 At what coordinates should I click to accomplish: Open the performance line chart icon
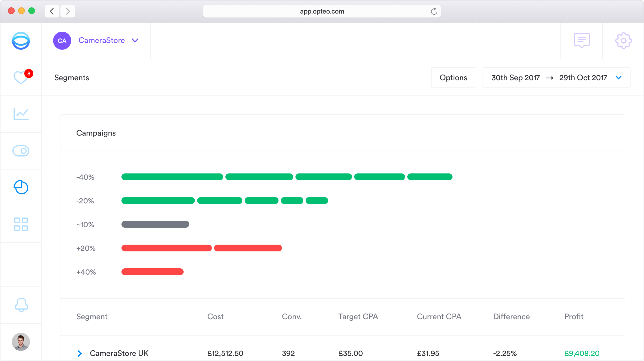click(x=21, y=114)
